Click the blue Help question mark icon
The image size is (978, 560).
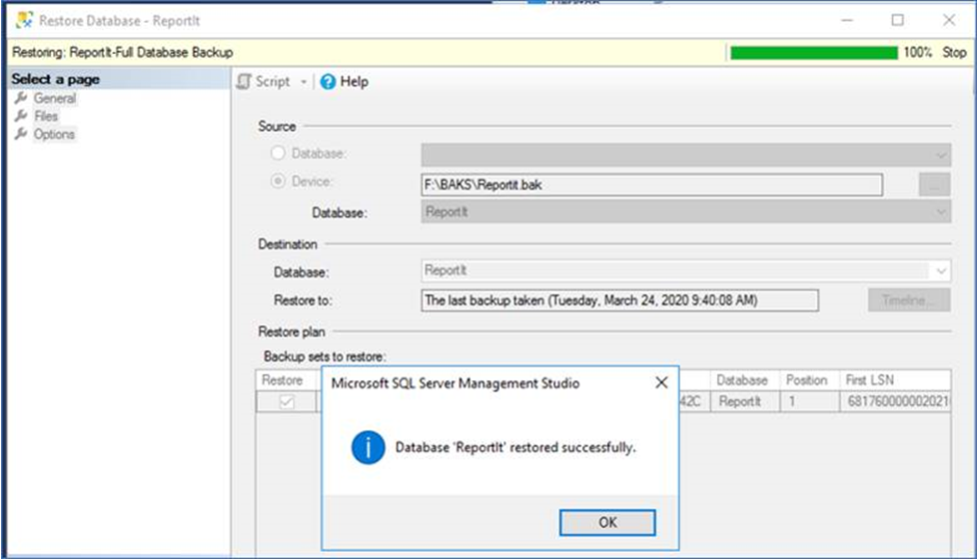328,82
